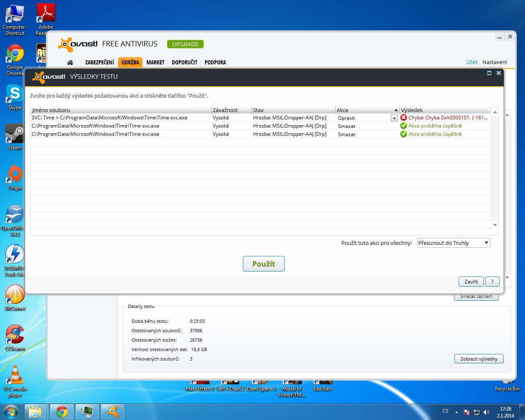525x420 pixels.
Task: Open the avast Home icon
Action: pyautogui.click(x=70, y=62)
